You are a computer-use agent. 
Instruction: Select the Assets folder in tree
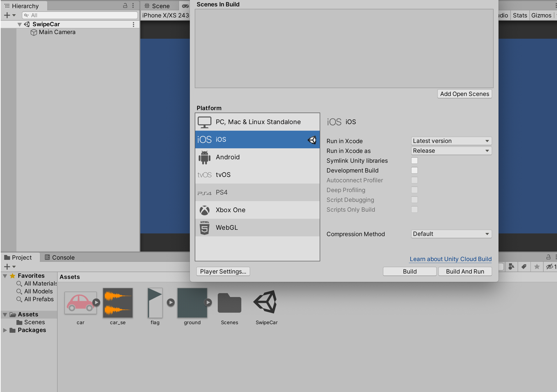pyautogui.click(x=28, y=315)
